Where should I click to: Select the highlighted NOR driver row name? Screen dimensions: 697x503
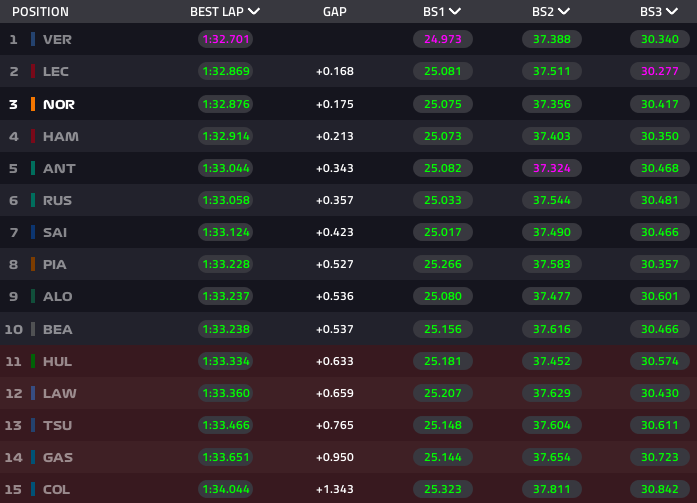tap(59, 104)
